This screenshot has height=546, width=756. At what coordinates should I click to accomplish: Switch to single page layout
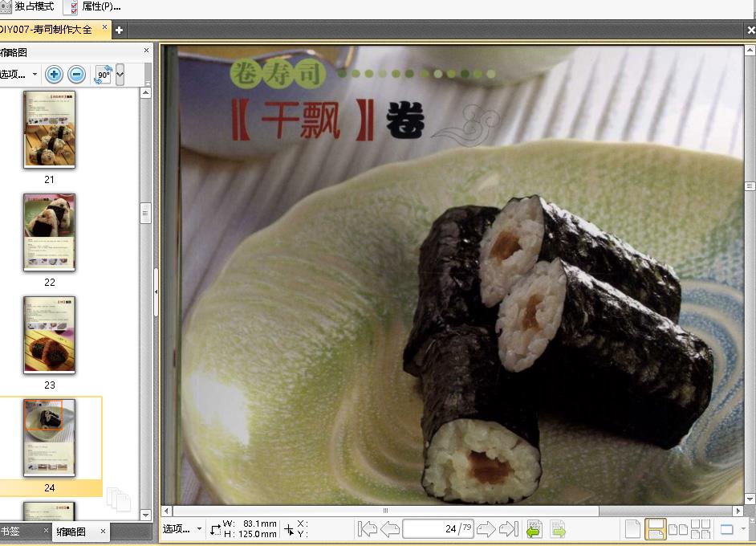point(632,529)
